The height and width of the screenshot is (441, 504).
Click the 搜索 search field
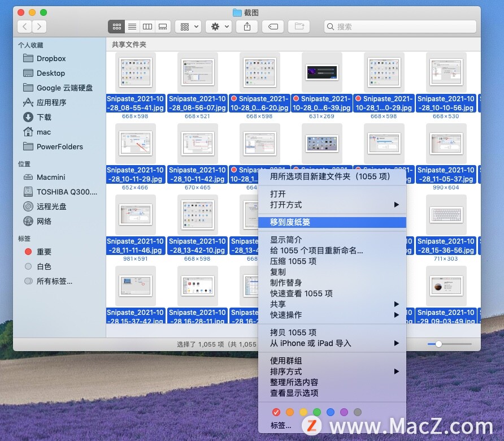[x=401, y=27]
